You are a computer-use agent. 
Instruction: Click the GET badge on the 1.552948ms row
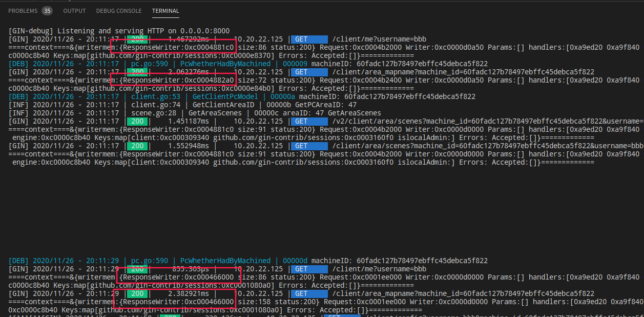point(309,146)
